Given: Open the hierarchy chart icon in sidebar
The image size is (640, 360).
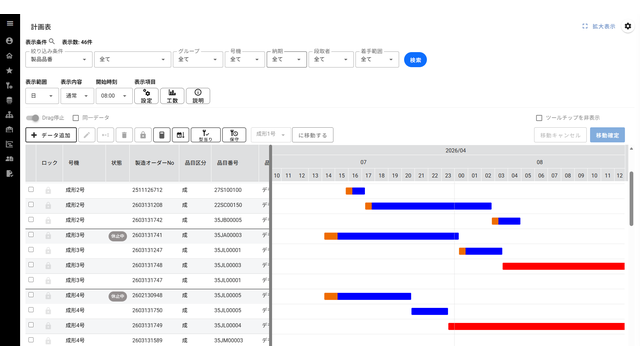Looking at the screenshot, I should [9, 115].
